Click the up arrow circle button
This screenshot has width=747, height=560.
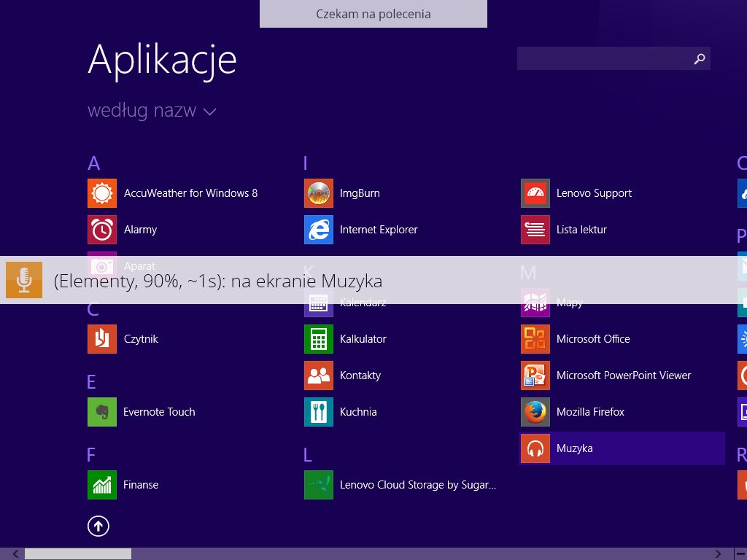coord(98,526)
